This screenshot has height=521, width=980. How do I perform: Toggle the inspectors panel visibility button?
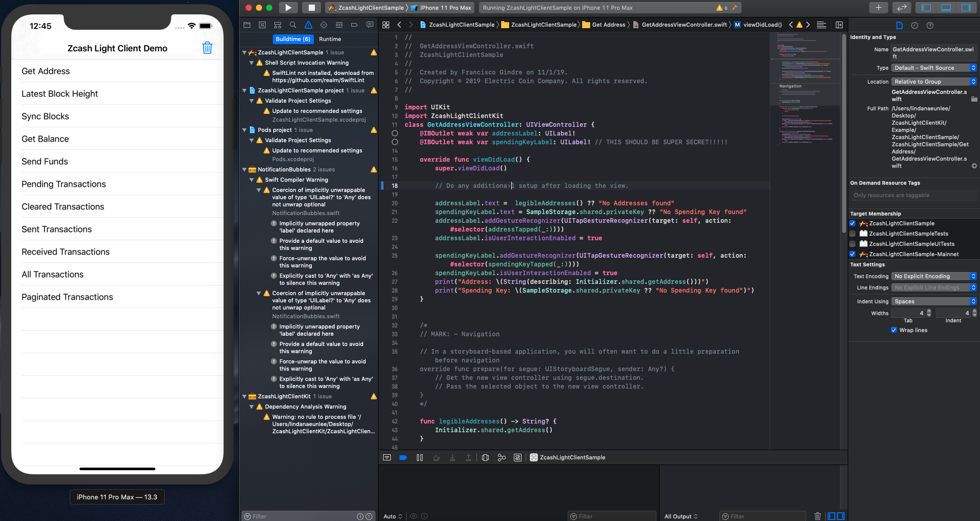pyautogui.click(x=966, y=8)
